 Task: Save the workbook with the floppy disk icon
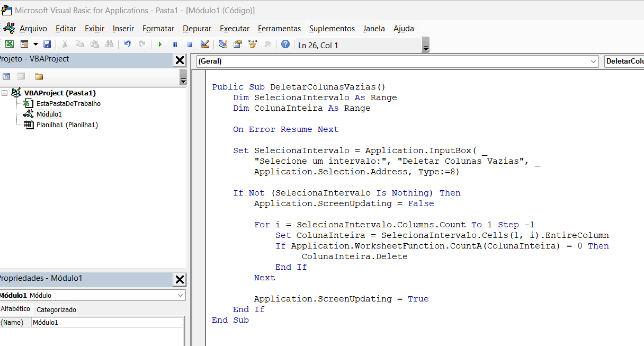tap(47, 45)
